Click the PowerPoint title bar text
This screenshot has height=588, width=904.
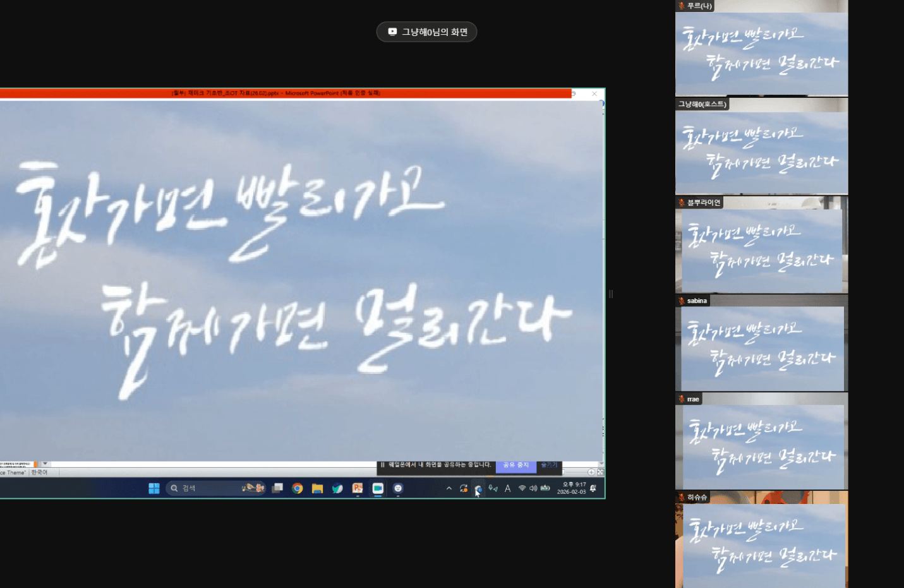coord(276,93)
